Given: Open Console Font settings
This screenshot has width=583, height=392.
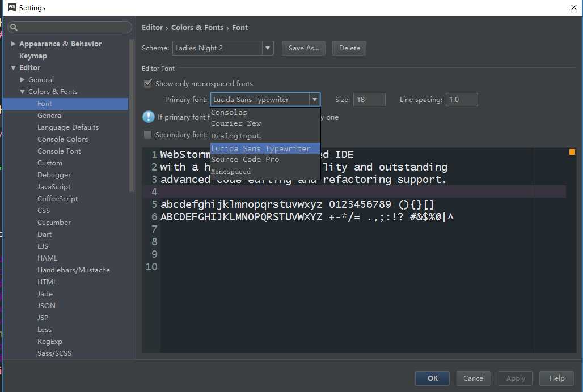Looking at the screenshot, I should coord(59,151).
